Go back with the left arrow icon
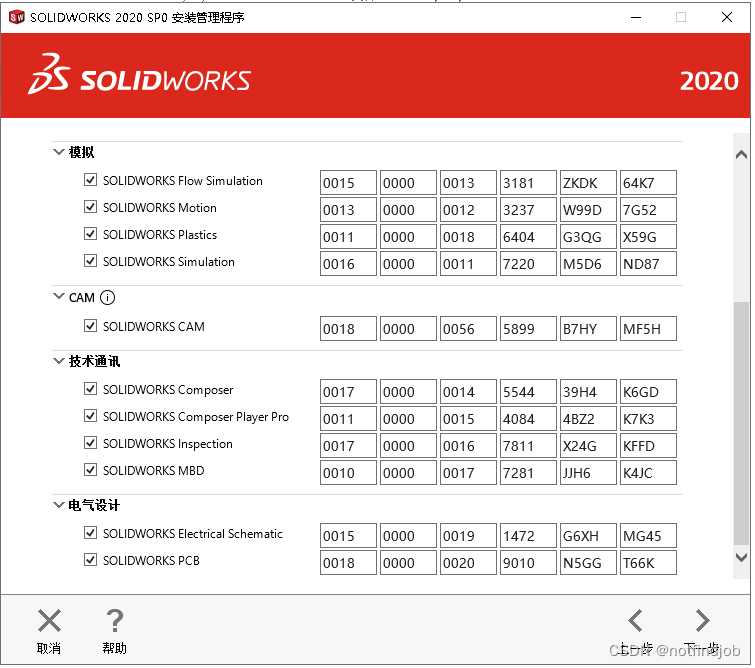This screenshot has width=755, height=668. [635, 621]
